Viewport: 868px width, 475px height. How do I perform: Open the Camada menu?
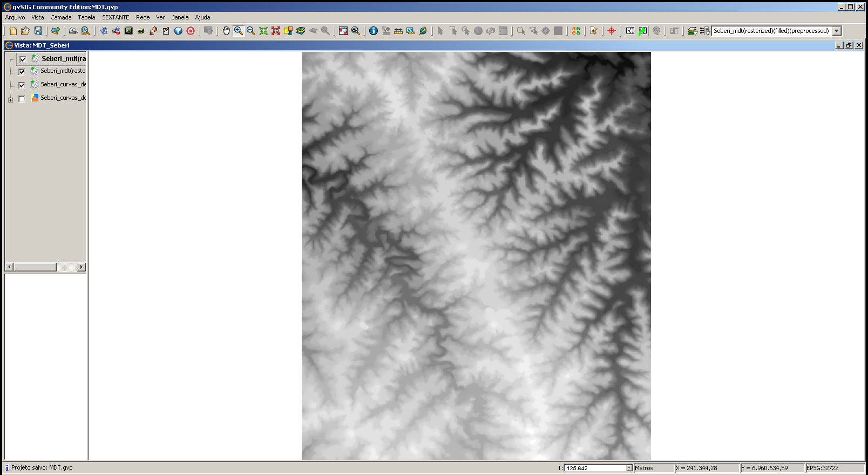pyautogui.click(x=61, y=17)
